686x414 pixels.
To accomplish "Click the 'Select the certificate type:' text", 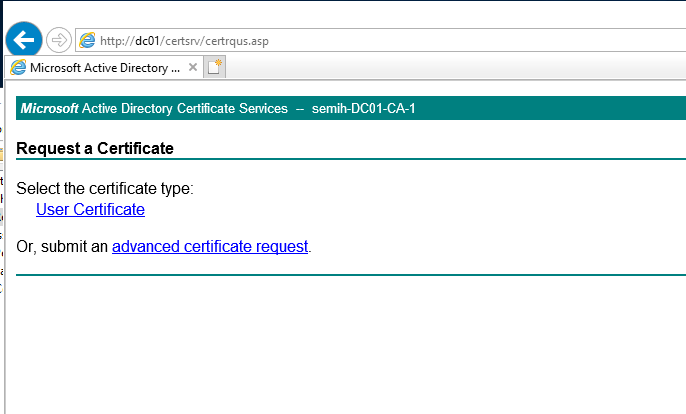I will click(105, 189).
